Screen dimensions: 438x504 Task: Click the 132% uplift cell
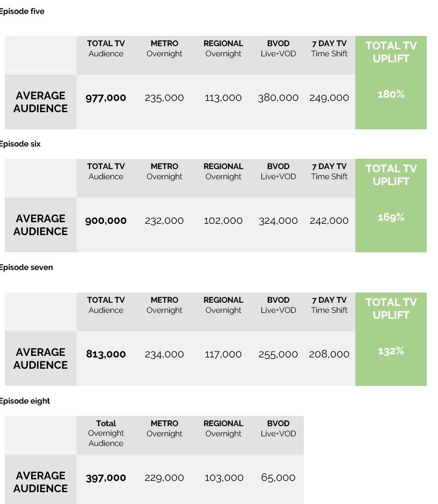(x=391, y=351)
